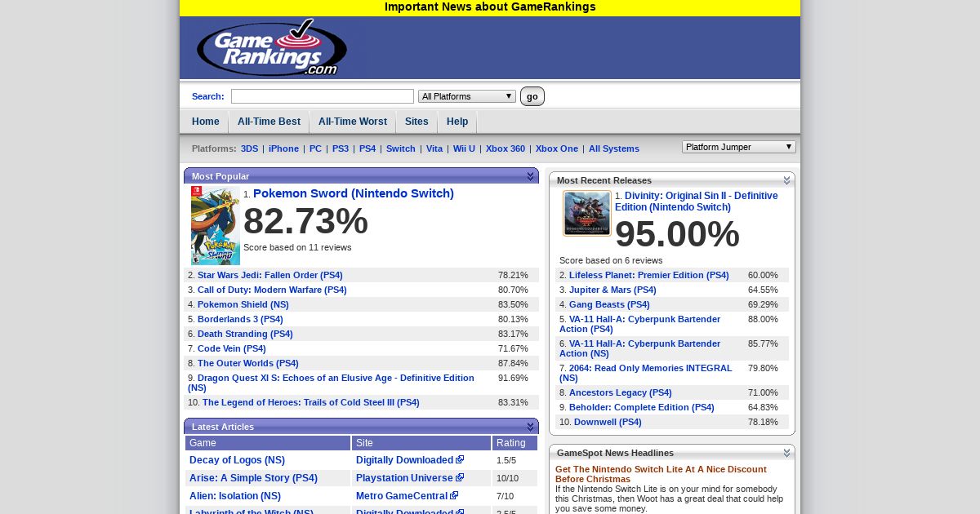Open the All-Time Worst tab
The height and width of the screenshot is (514, 980).
click(353, 122)
